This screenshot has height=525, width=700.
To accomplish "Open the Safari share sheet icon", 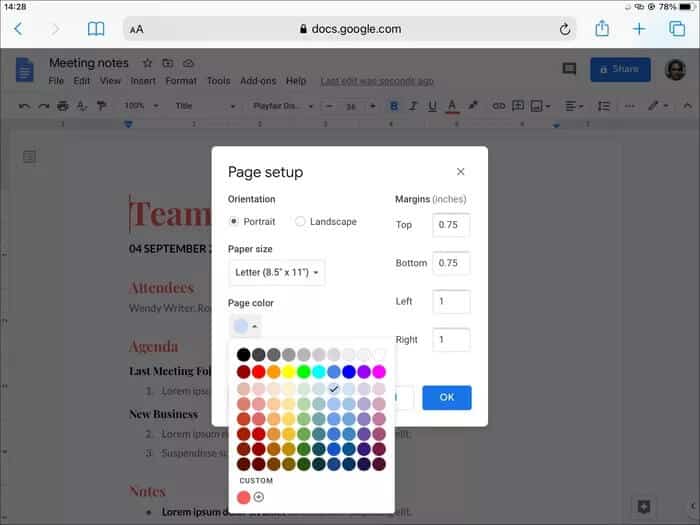I will [602, 29].
